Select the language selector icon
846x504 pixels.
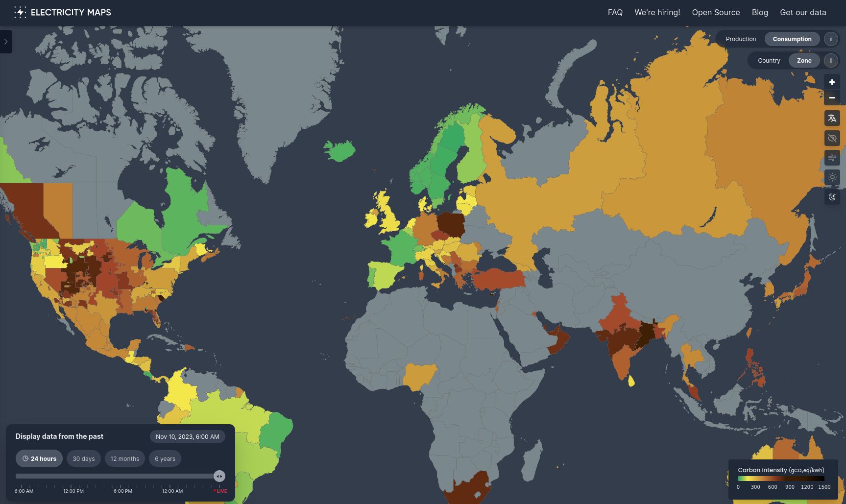(832, 118)
